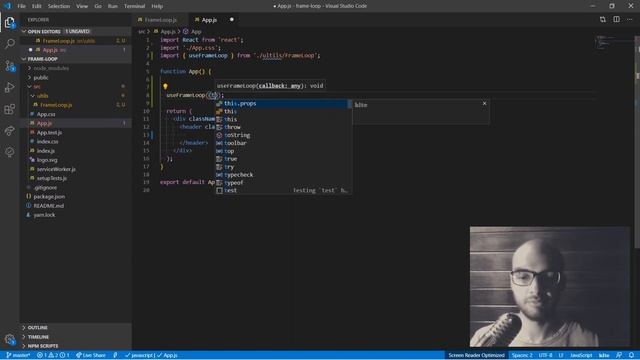Click the feedback icon in status bar
Image resolution: width=640 pixels, height=360 pixels.
619,355
